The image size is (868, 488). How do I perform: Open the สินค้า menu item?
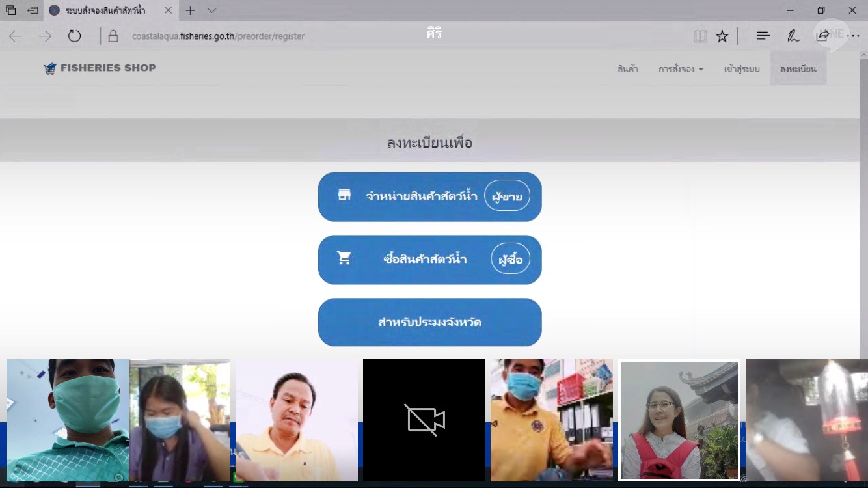pos(627,69)
